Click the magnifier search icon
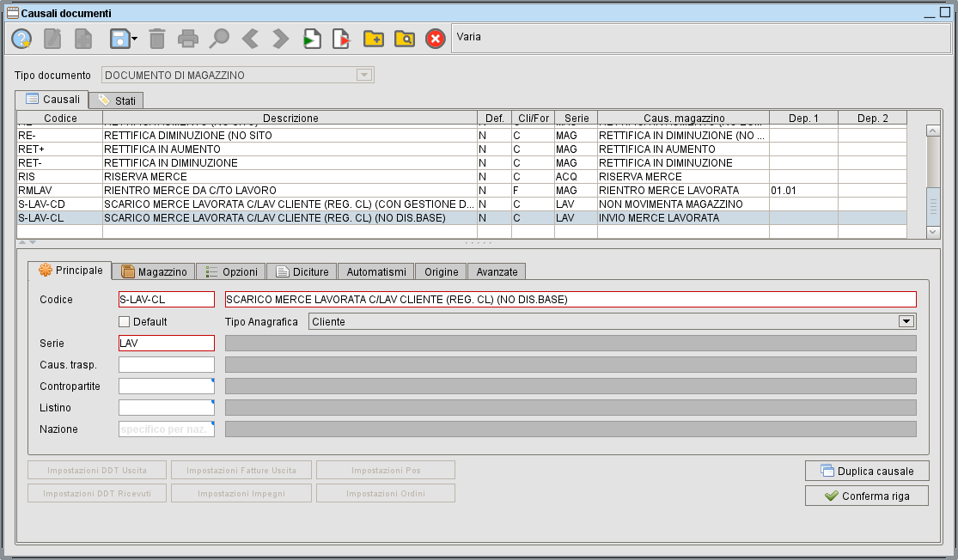The image size is (958, 560). [x=220, y=39]
